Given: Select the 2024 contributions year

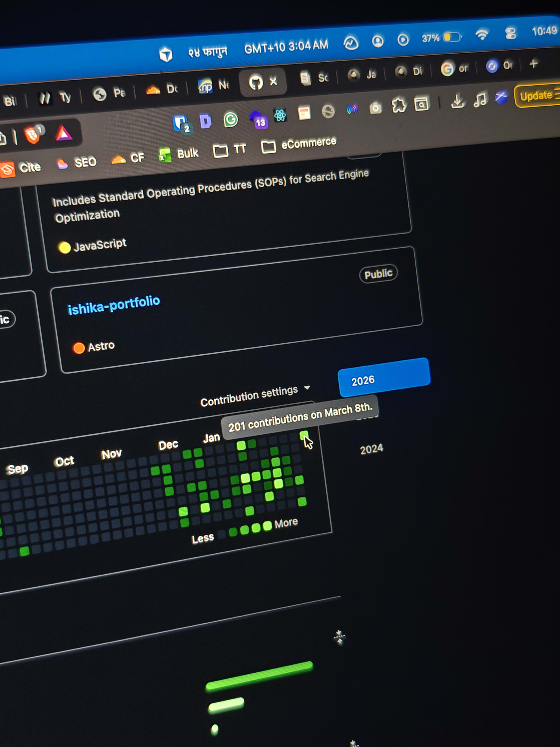Looking at the screenshot, I should (x=371, y=449).
